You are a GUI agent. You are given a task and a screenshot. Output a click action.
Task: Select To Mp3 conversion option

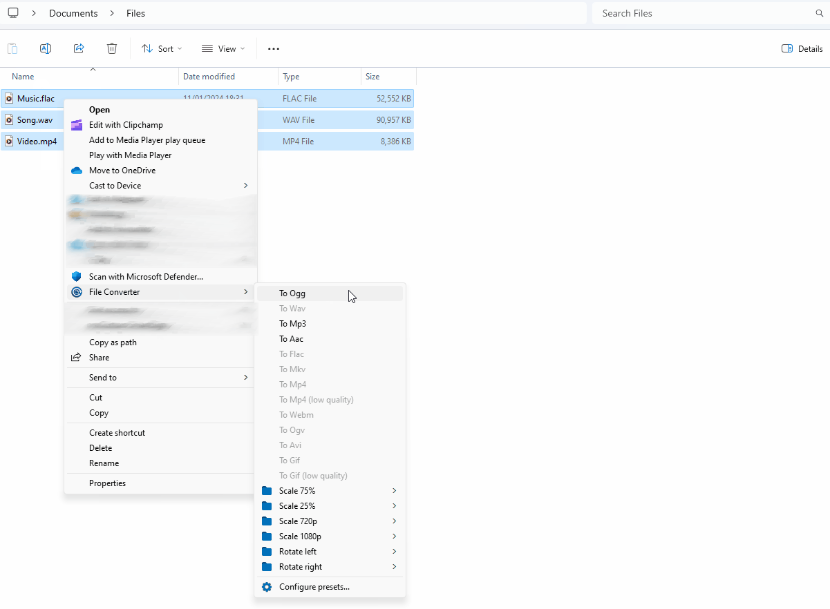click(x=292, y=324)
